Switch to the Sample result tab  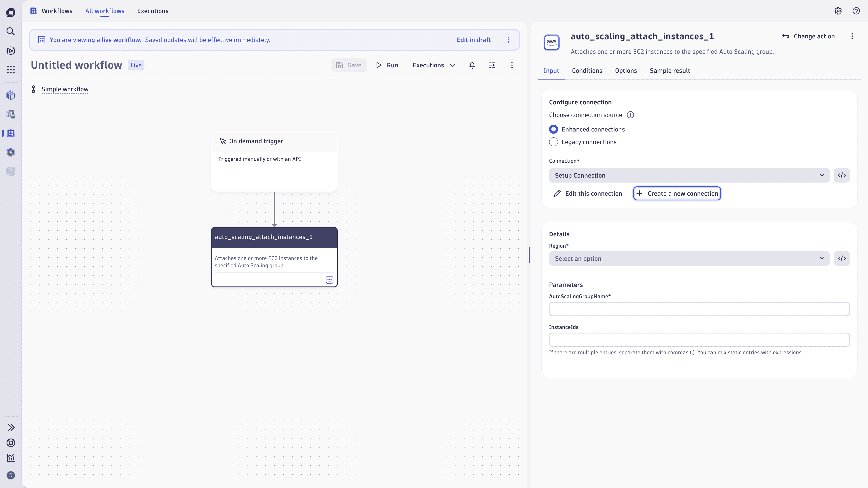pos(670,71)
